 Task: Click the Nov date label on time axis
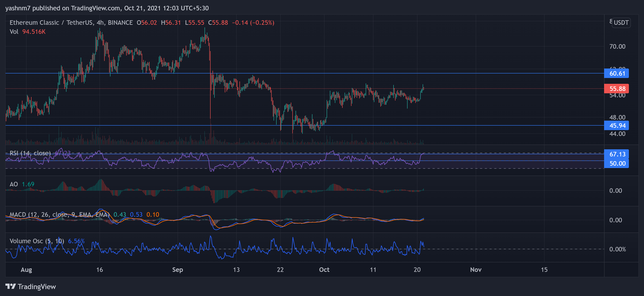point(476,270)
